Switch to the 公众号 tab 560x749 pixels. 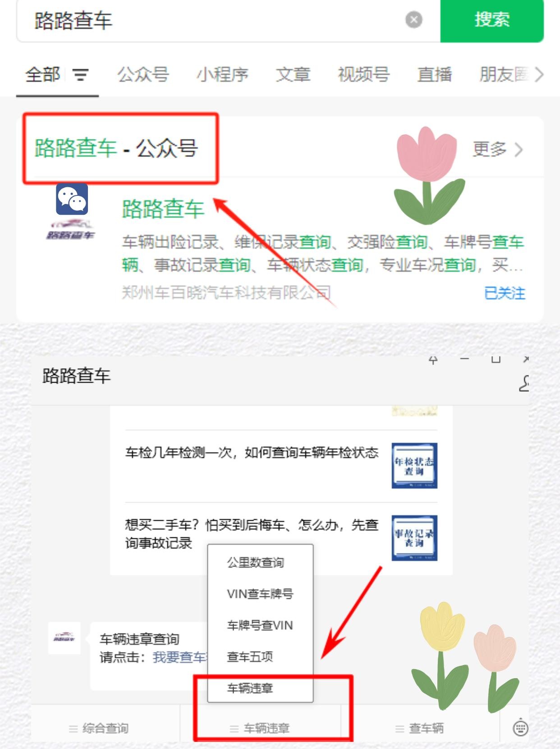click(x=143, y=74)
